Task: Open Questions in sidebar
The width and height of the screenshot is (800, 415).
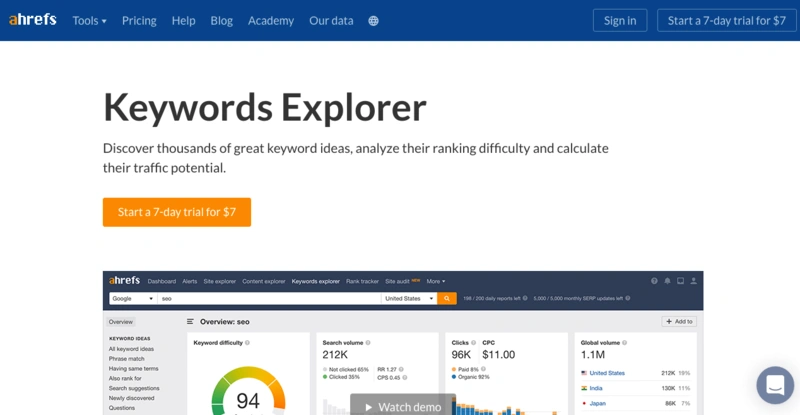Action: coord(121,408)
